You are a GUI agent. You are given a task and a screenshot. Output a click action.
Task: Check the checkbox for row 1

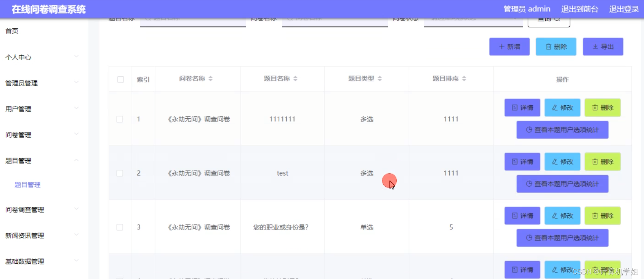click(120, 119)
